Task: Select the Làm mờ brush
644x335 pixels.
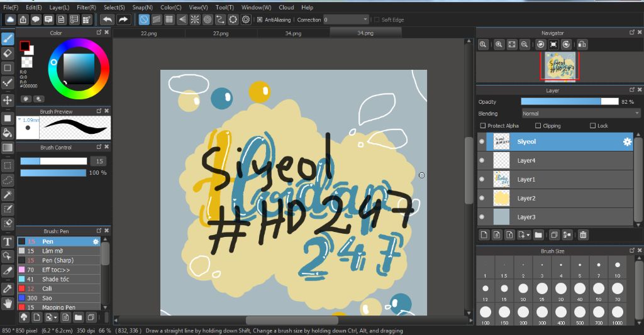Action: click(58, 251)
